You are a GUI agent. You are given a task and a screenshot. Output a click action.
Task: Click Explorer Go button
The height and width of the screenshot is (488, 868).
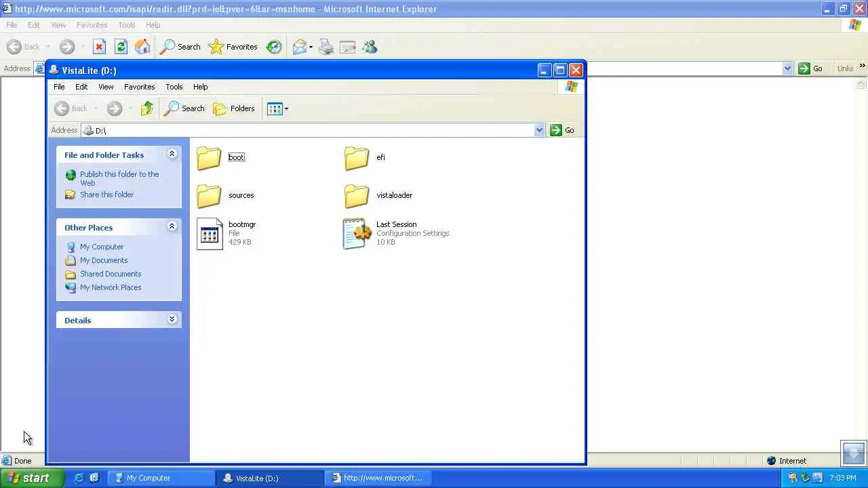click(563, 130)
